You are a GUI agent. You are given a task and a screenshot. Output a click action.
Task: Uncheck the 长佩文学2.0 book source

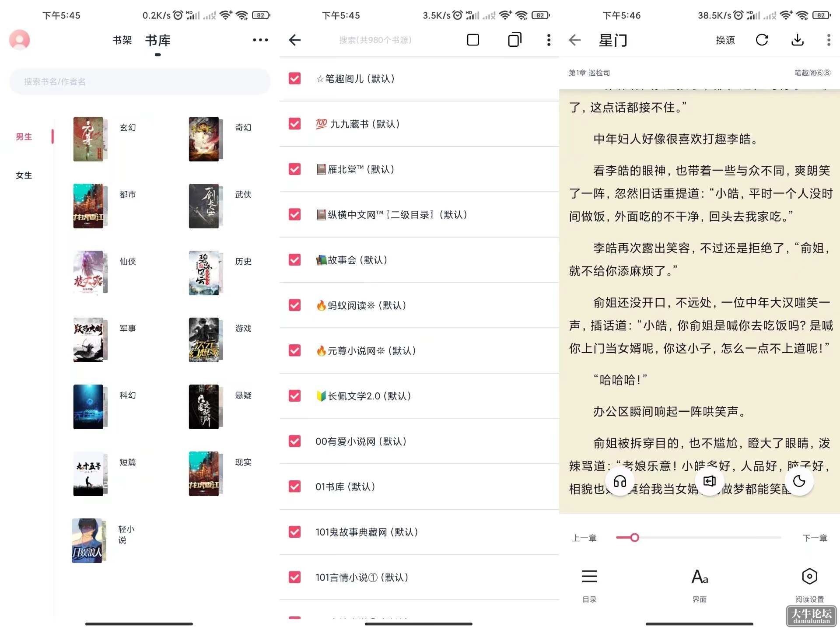coord(295,396)
